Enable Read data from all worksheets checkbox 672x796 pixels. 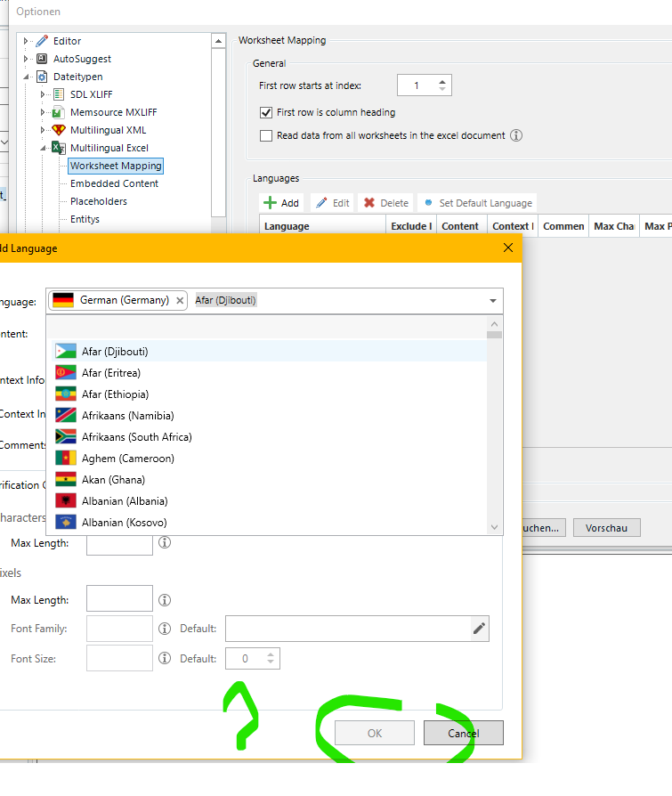click(266, 135)
